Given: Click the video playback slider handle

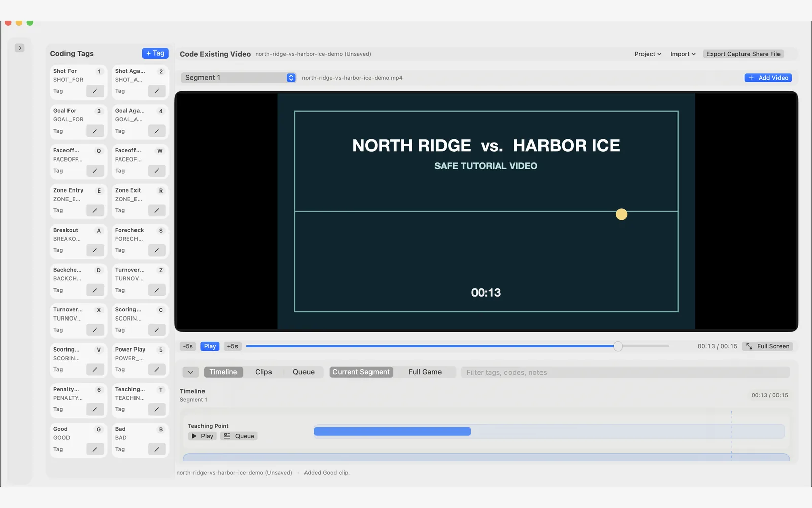Looking at the screenshot, I should click(x=618, y=346).
